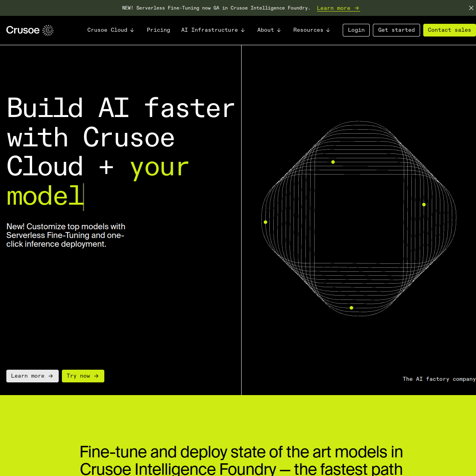This screenshot has width=476, height=476.
Task: Click the 'Try now' button
Action: click(83, 376)
